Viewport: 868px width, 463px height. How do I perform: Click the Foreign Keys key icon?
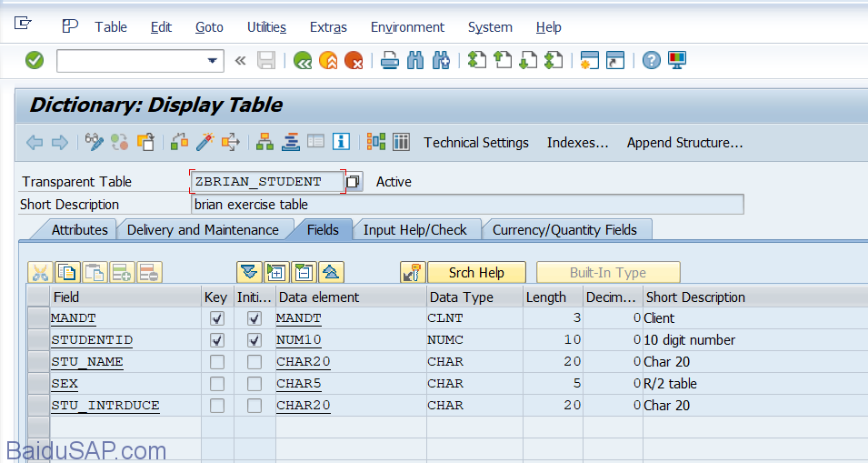pyautogui.click(x=412, y=272)
